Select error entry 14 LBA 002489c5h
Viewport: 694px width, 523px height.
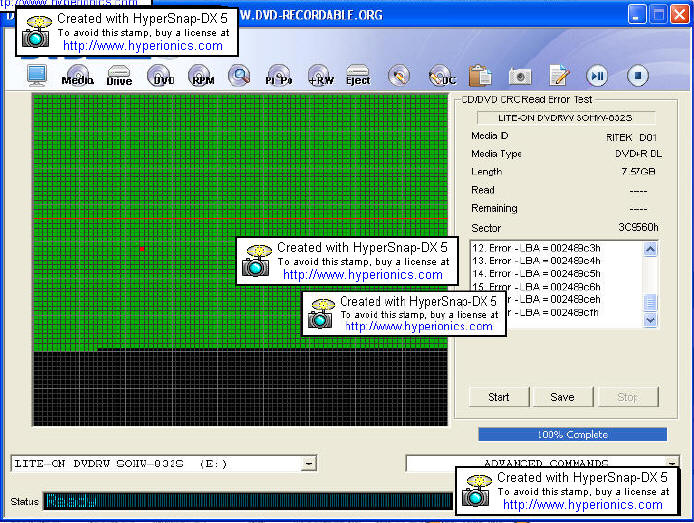[536, 273]
